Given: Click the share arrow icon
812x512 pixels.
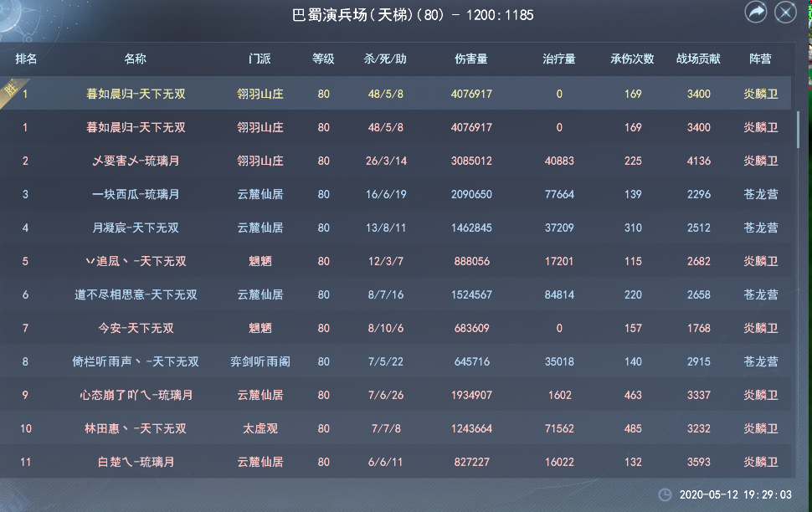Looking at the screenshot, I should pyautogui.click(x=756, y=13).
